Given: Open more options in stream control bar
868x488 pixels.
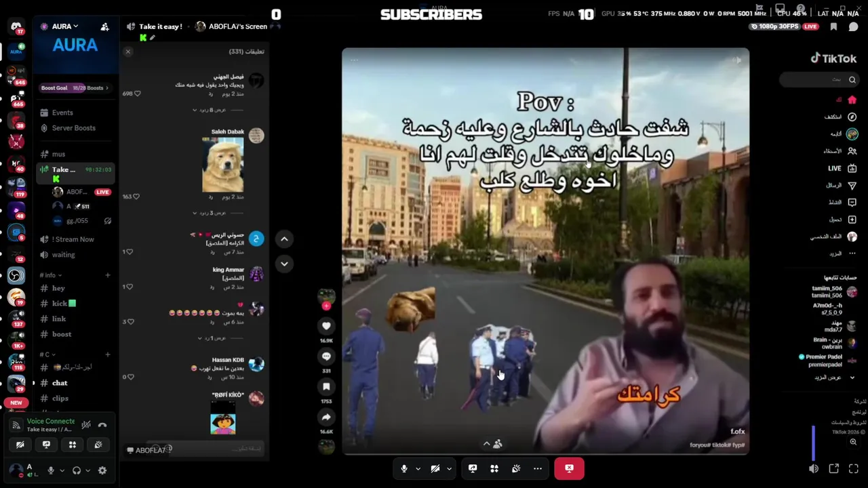Looking at the screenshot, I should click(538, 468).
